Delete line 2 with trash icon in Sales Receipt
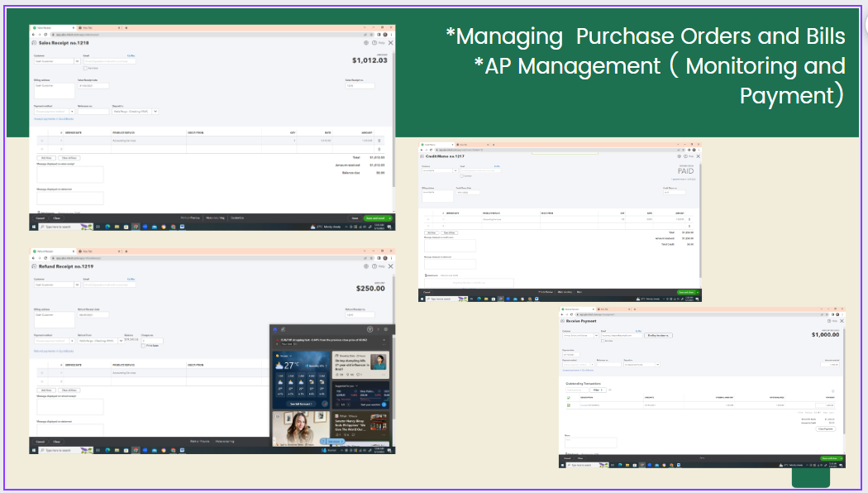 379,149
